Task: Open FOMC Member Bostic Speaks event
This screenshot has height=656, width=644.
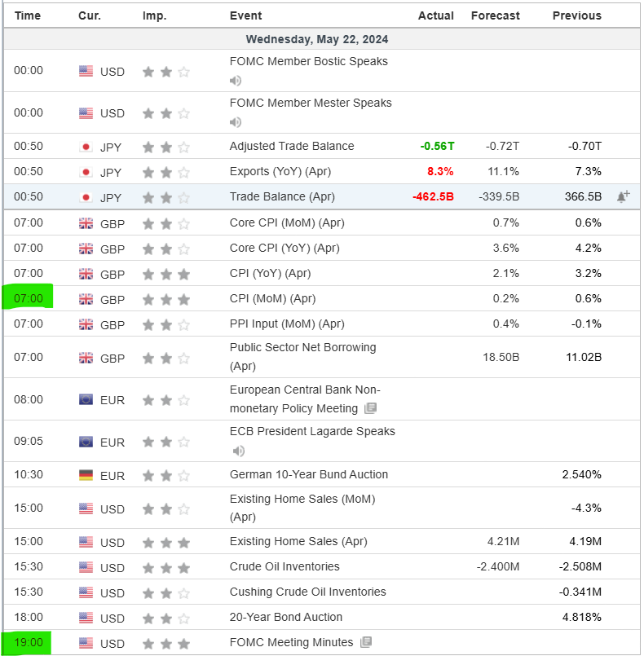Action: tap(308, 61)
